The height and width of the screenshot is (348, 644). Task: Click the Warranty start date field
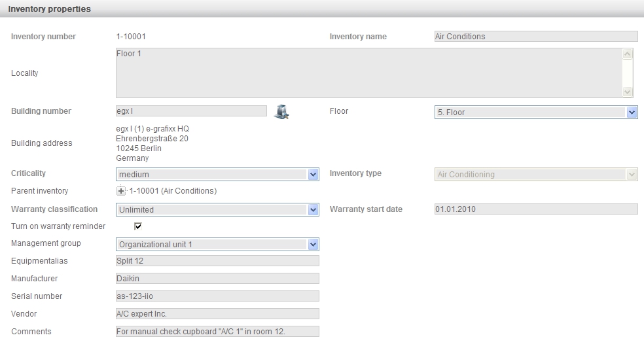pyautogui.click(x=536, y=209)
